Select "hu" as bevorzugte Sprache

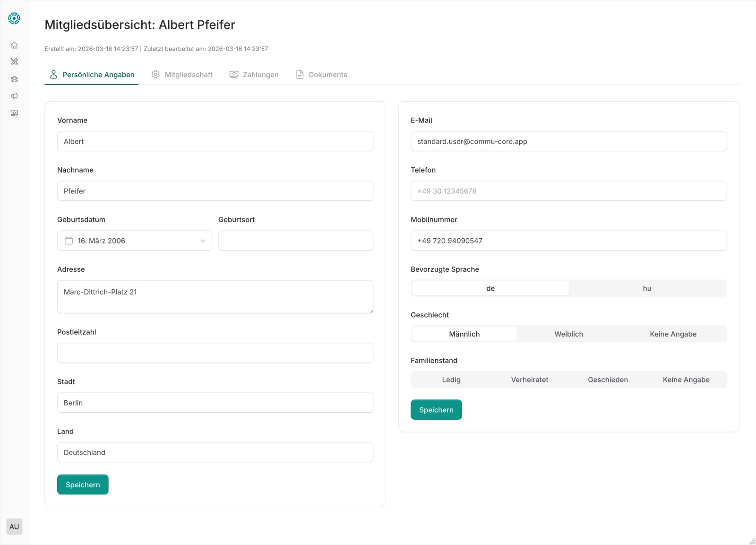click(x=647, y=288)
